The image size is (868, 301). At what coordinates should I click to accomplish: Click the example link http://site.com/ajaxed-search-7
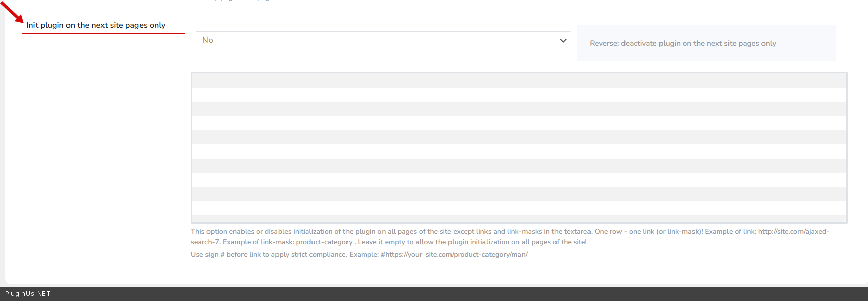click(x=793, y=232)
